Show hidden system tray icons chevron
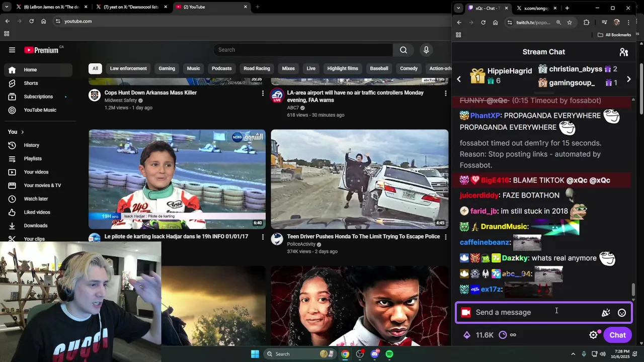Viewport: 644px width, 362px height. (573, 354)
